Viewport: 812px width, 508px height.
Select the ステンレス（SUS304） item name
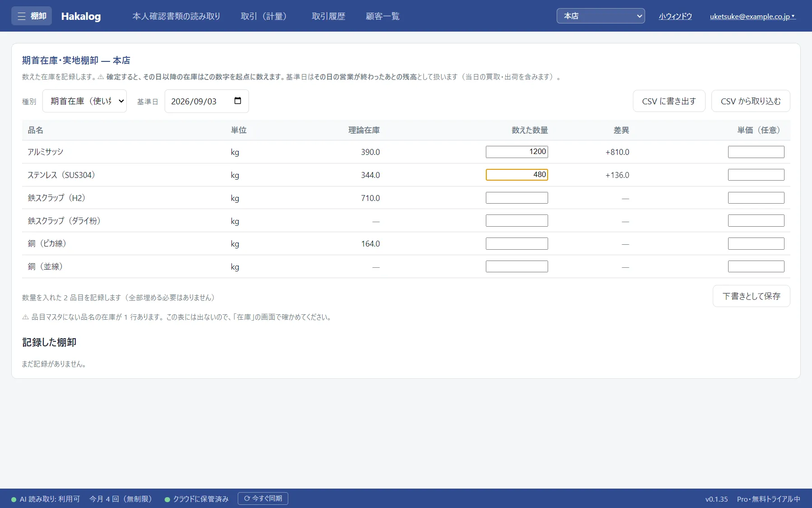63,175
